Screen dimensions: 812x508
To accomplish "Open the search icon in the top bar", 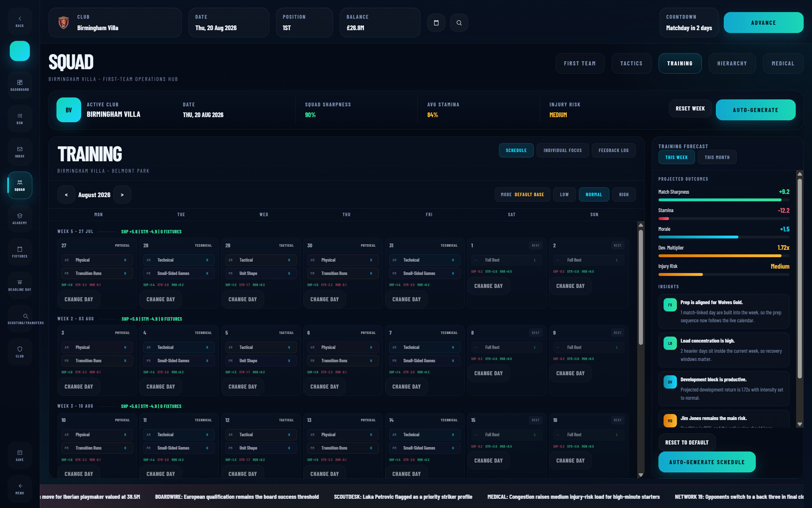I will click(x=459, y=22).
